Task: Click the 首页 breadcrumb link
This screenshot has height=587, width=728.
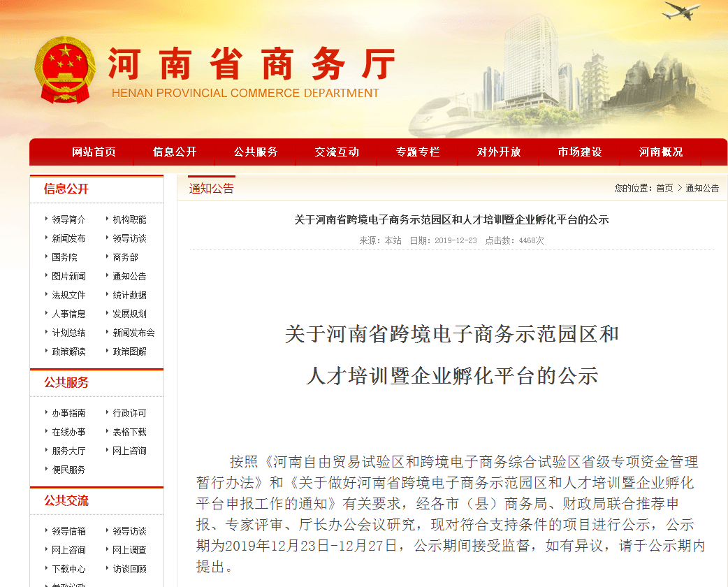Action: tap(664, 188)
